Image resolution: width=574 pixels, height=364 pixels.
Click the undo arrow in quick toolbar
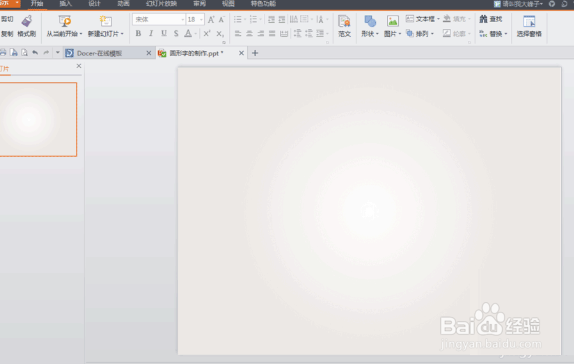35,53
